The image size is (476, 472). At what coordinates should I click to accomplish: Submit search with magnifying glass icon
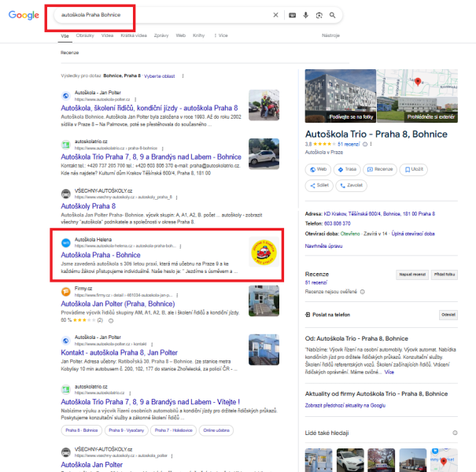tap(332, 15)
